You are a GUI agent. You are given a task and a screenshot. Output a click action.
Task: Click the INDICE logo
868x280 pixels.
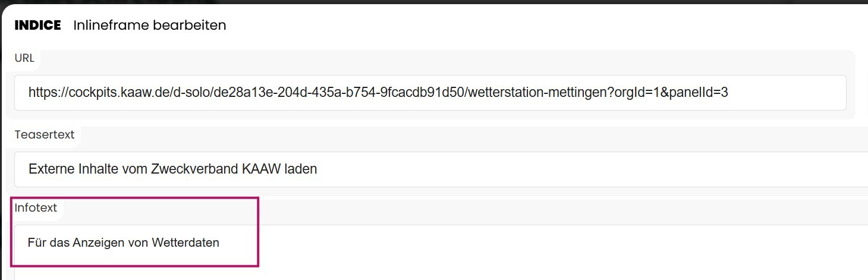pos(37,26)
